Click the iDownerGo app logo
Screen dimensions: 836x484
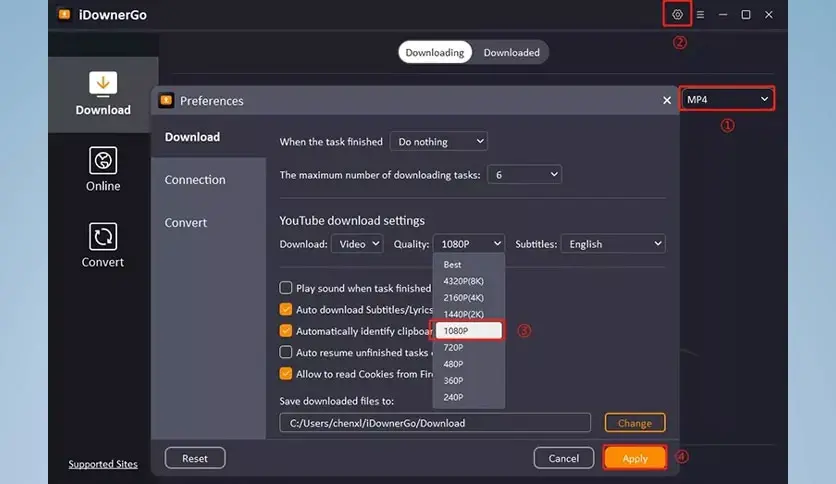(65, 15)
